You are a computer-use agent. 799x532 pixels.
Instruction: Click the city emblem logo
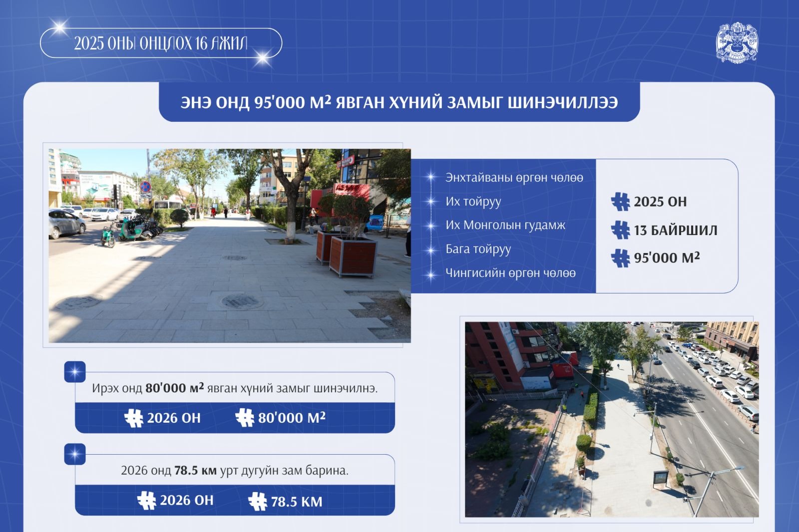tap(736, 43)
